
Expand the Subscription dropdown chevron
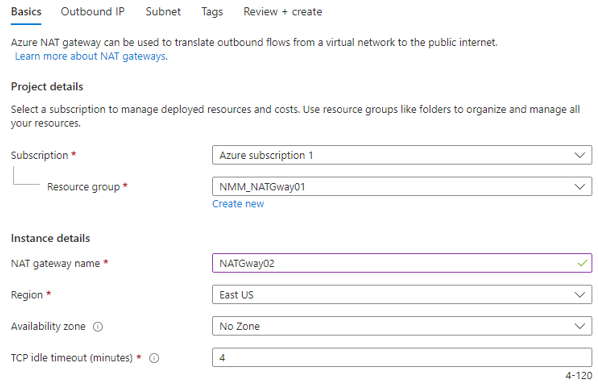click(x=580, y=155)
